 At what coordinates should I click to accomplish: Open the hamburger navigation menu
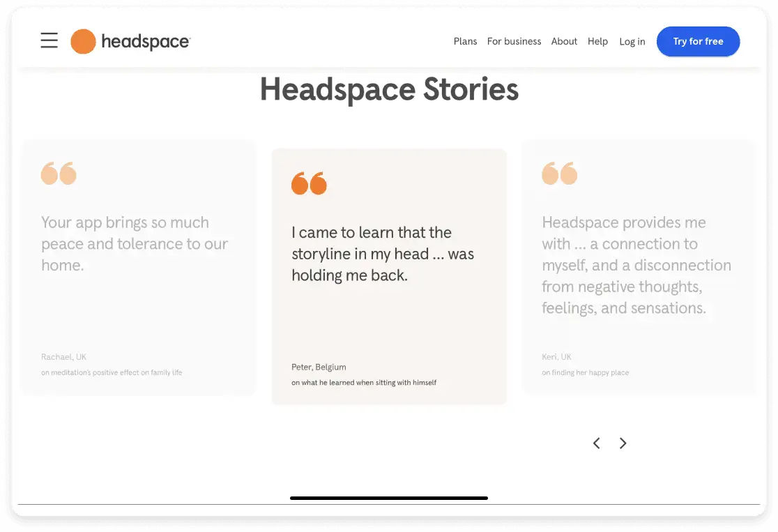tap(49, 40)
